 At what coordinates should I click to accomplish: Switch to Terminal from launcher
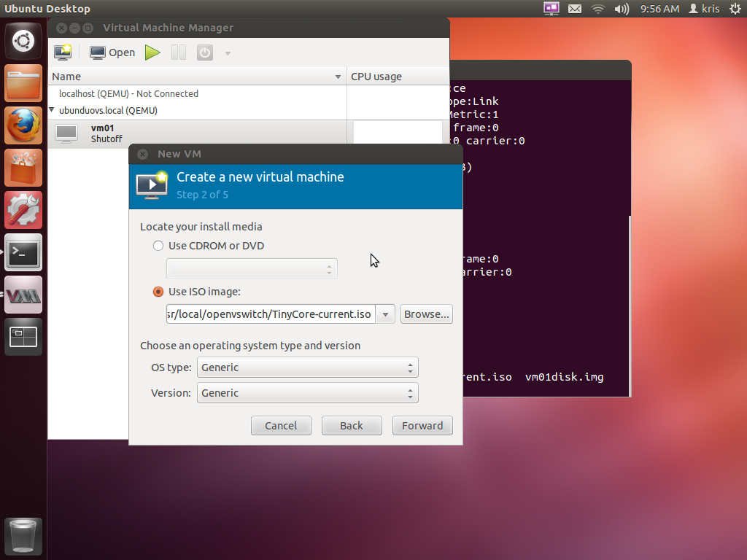point(23,252)
